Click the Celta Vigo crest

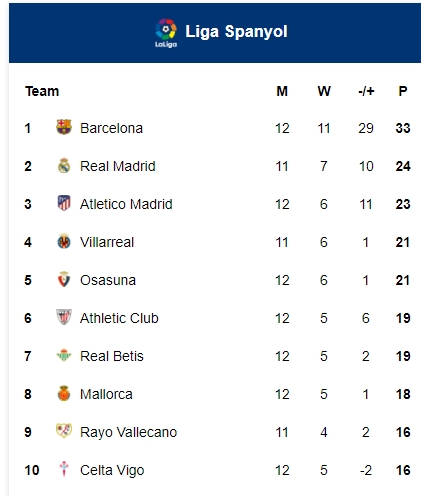64,469
